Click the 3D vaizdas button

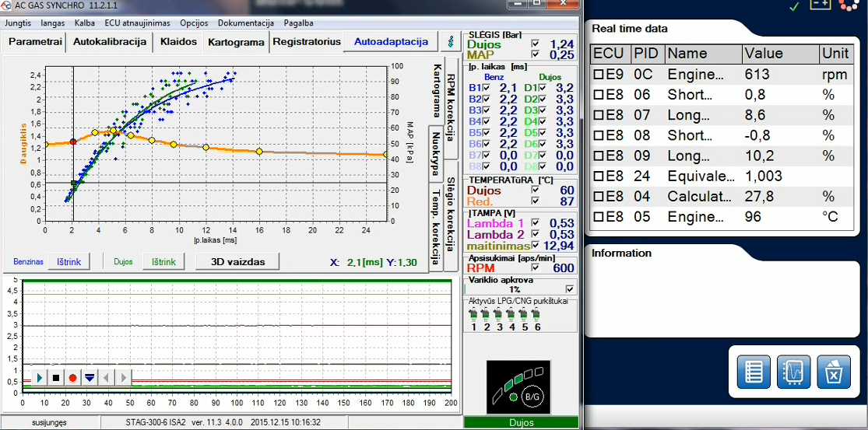pos(237,262)
